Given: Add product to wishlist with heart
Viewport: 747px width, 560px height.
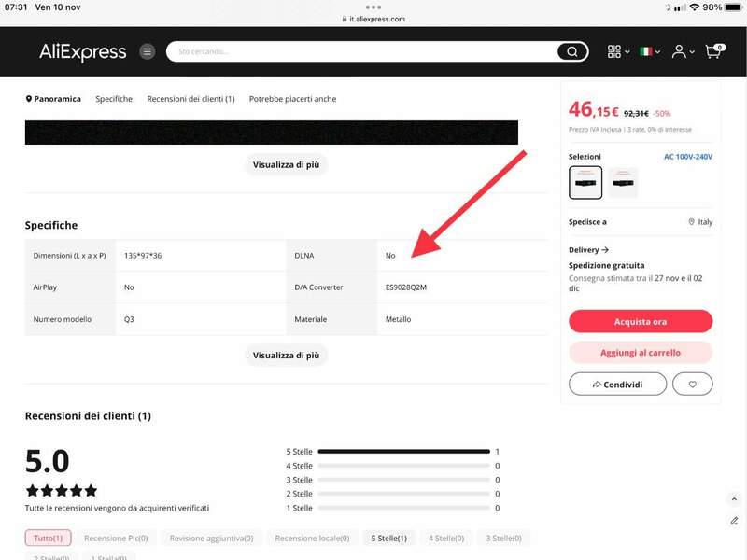Looking at the screenshot, I should pyautogui.click(x=692, y=384).
